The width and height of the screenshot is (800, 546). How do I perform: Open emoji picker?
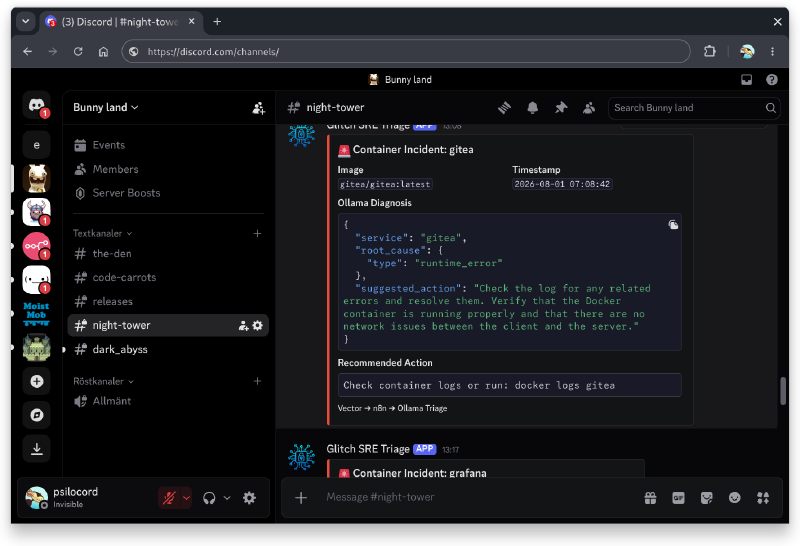[734, 498]
